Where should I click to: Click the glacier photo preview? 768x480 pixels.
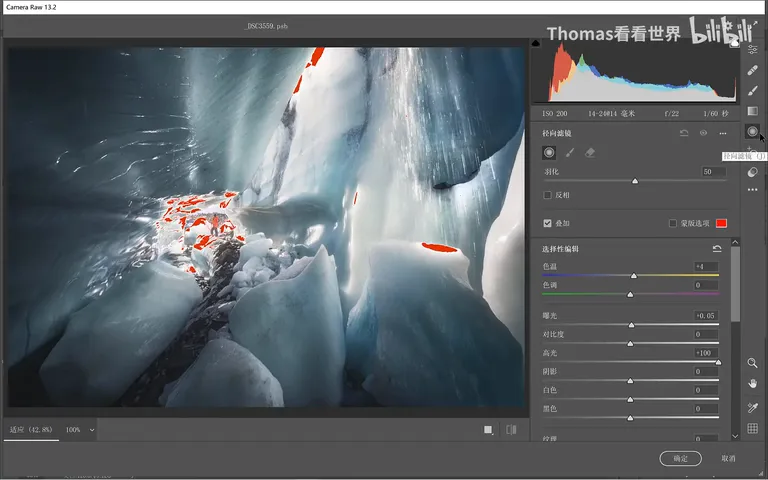pyautogui.click(x=265, y=227)
